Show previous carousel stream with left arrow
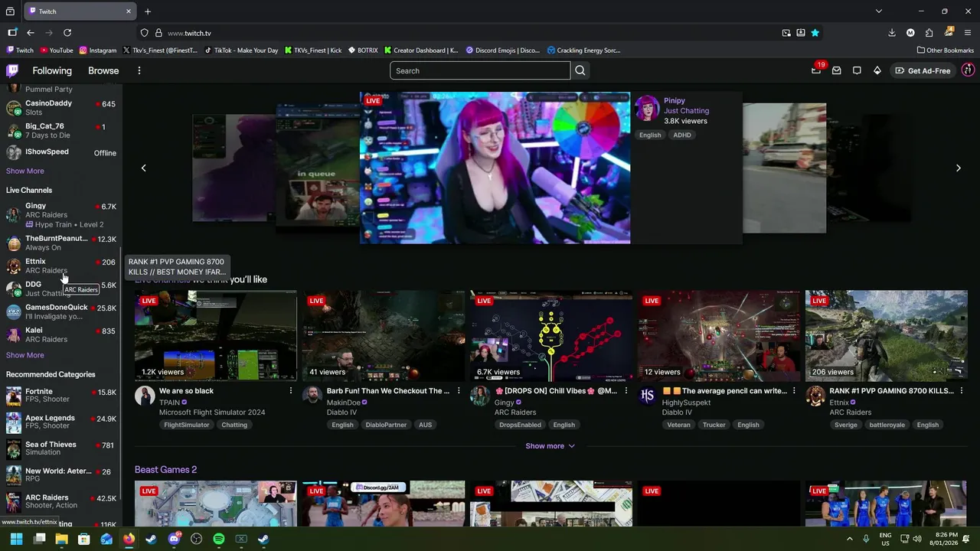Screen dimensions: 980x551 [x=143, y=168]
